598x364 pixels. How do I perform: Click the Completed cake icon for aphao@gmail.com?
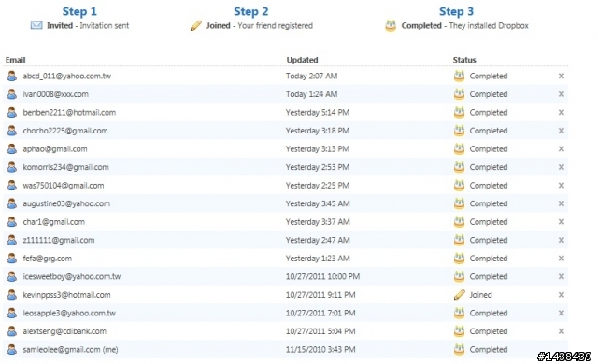coord(459,148)
